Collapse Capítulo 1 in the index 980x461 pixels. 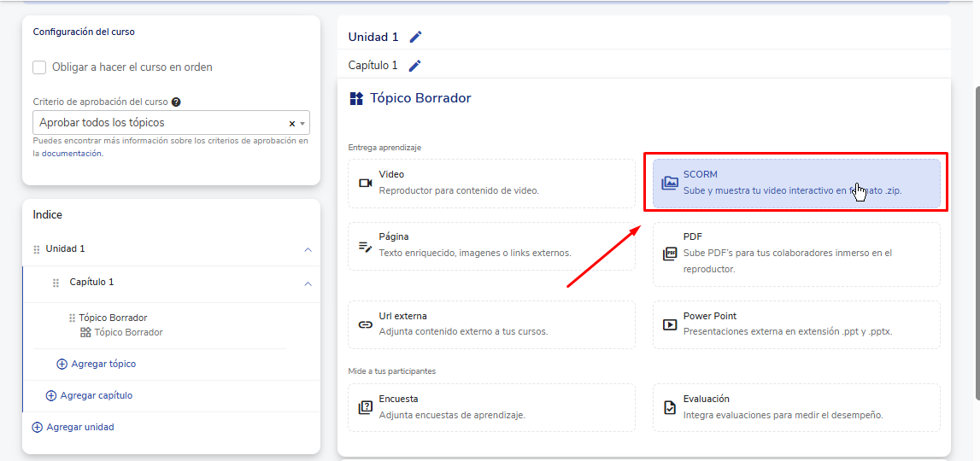(308, 283)
